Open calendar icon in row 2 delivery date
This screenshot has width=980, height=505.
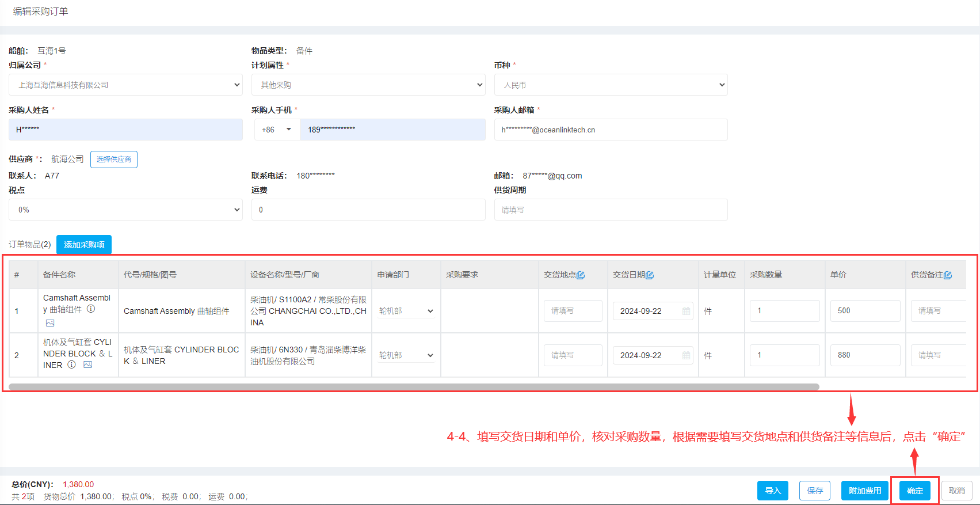tap(686, 355)
